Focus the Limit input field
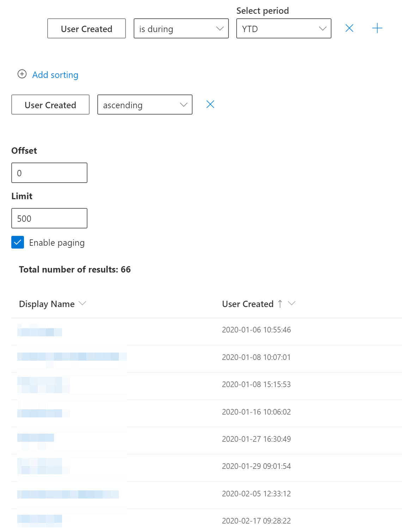Viewport: 402px width, 532px height. [49, 218]
